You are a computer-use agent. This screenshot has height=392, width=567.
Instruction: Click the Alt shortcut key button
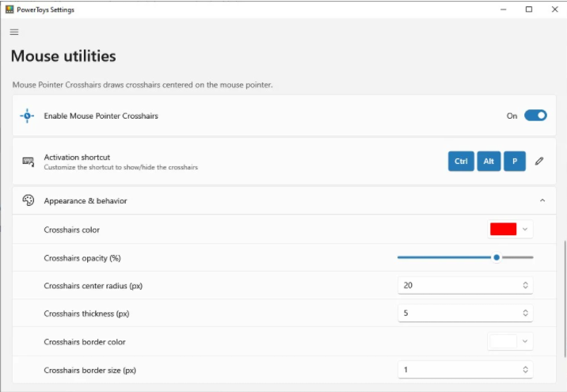[489, 161]
